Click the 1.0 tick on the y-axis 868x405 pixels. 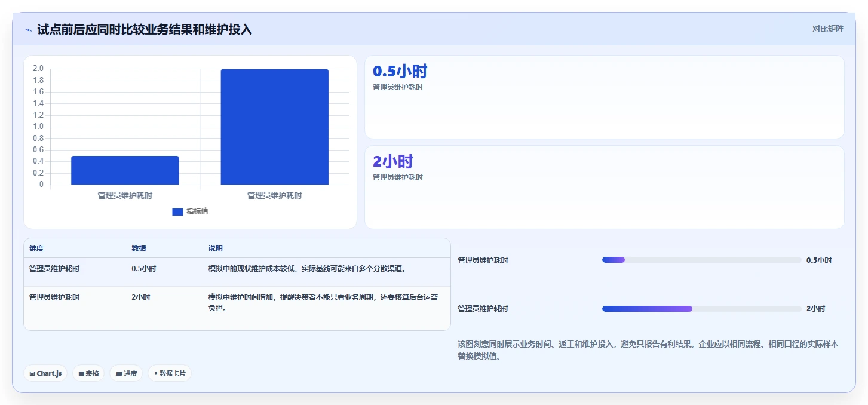pos(38,127)
